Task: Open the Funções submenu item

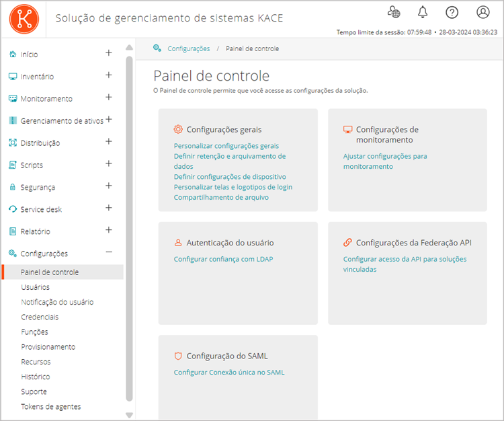Action: (34, 332)
